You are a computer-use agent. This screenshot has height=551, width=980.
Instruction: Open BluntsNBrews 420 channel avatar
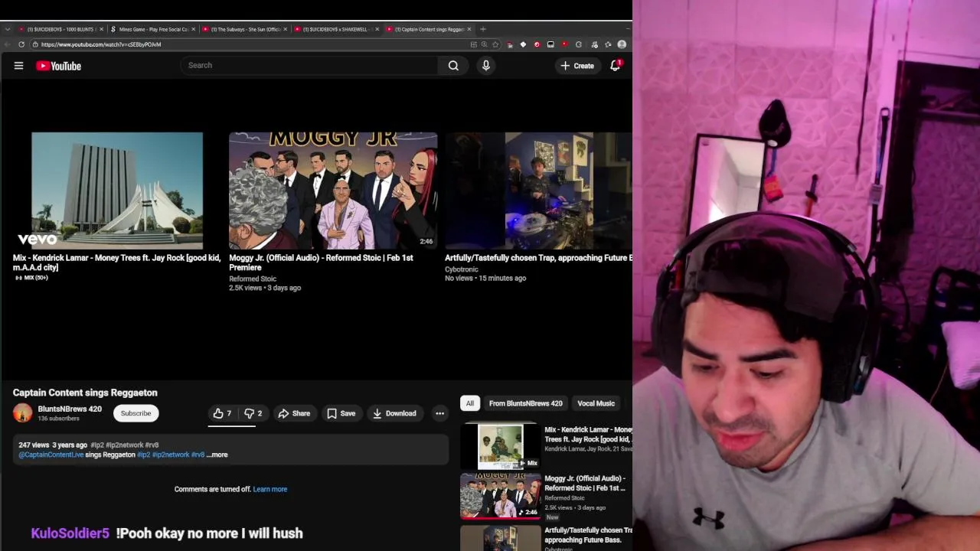tap(23, 413)
